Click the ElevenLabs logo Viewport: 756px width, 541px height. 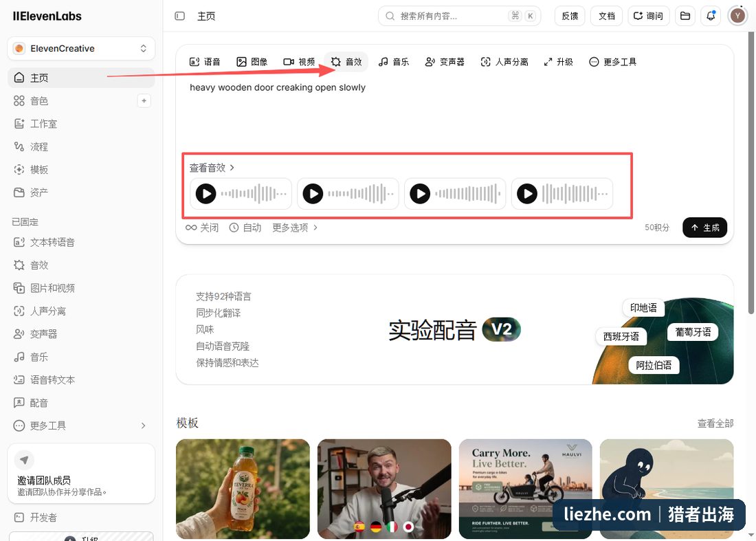tap(47, 16)
